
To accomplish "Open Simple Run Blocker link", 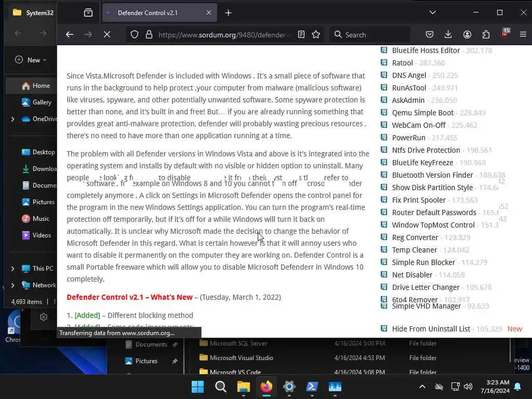I will pyautogui.click(x=423, y=262).
